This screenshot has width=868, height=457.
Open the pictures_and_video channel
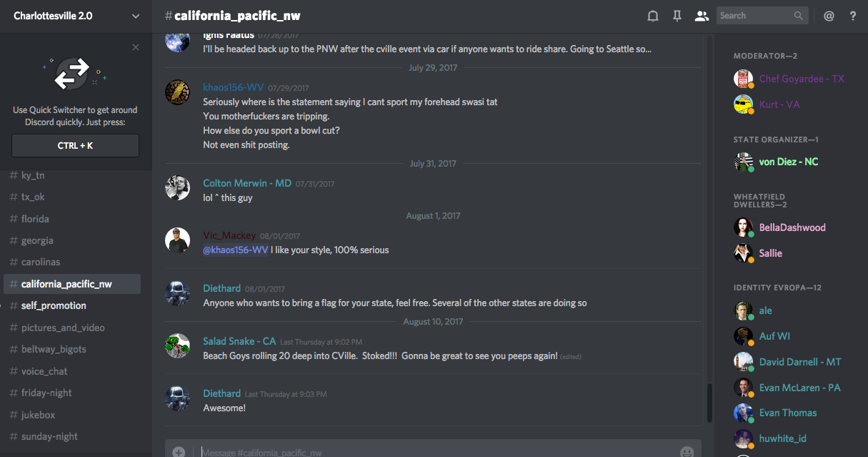point(63,328)
